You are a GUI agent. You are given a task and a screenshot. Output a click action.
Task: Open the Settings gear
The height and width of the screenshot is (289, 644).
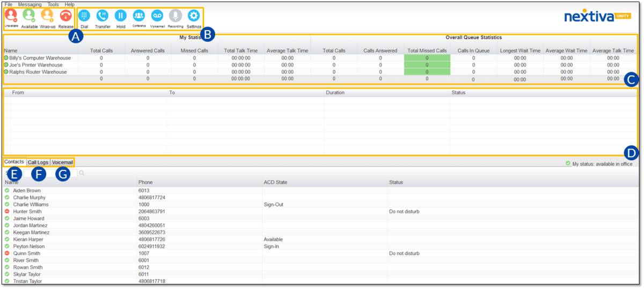(x=194, y=16)
